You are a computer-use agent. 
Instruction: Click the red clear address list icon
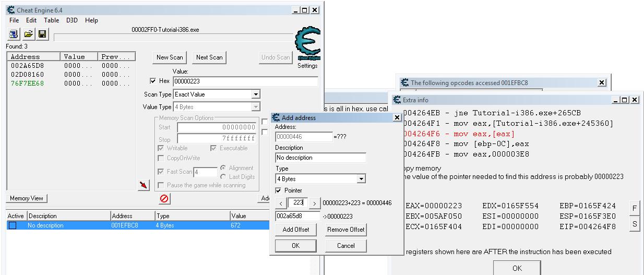[164, 199]
